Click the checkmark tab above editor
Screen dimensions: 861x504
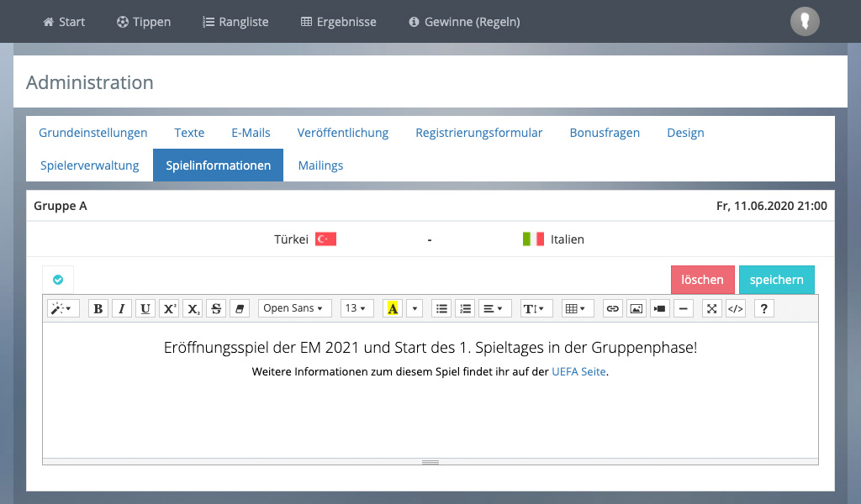click(58, 280)
